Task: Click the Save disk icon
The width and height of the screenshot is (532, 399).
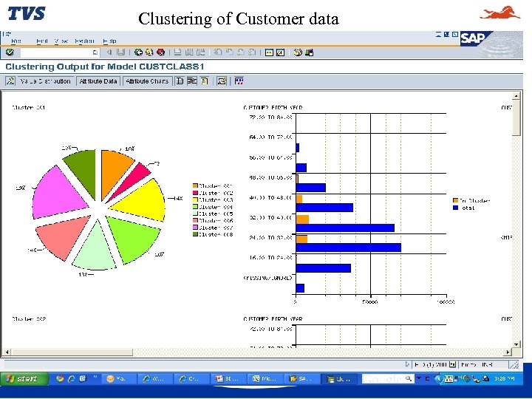Action: coord(121,52)
